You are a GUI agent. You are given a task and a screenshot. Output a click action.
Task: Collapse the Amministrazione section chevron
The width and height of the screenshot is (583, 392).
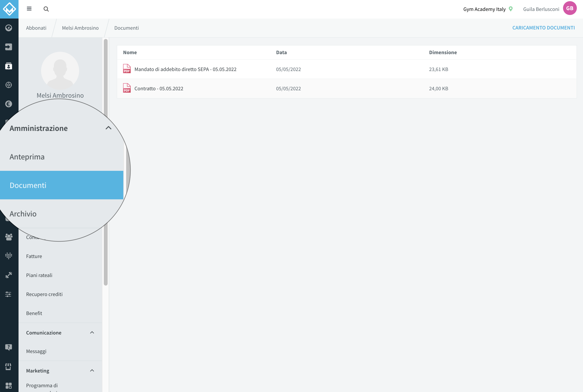pyautogui.click(x=108, y=128)
